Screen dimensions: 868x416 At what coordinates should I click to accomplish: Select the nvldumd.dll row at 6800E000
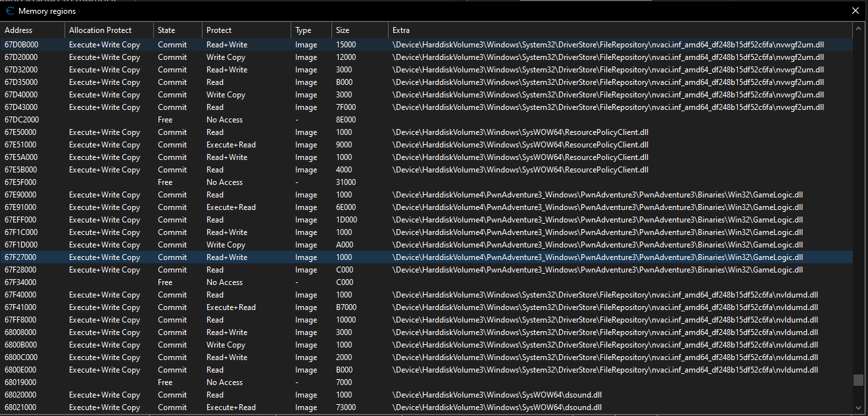(426, 370)
